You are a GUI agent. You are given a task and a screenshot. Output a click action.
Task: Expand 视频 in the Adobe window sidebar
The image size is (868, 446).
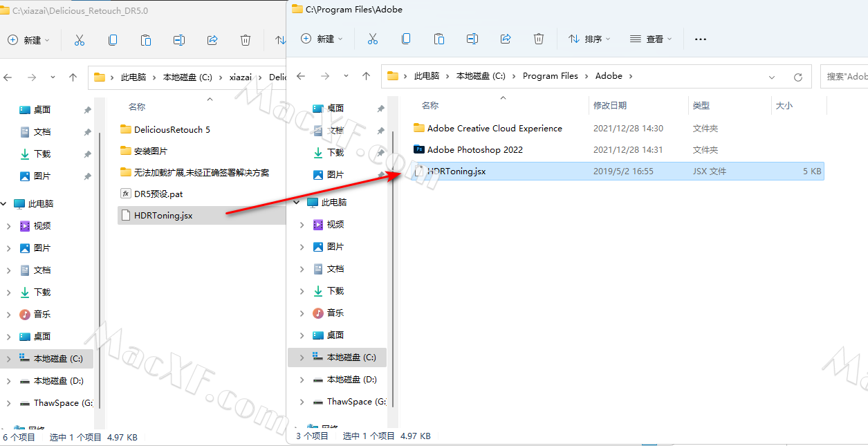tap(302, 225)
